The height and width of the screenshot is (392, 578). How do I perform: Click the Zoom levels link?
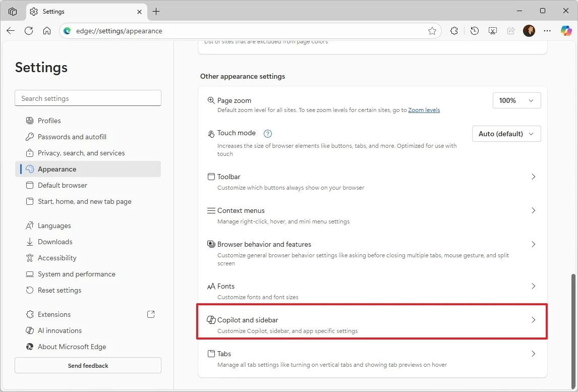coord(424,110)
